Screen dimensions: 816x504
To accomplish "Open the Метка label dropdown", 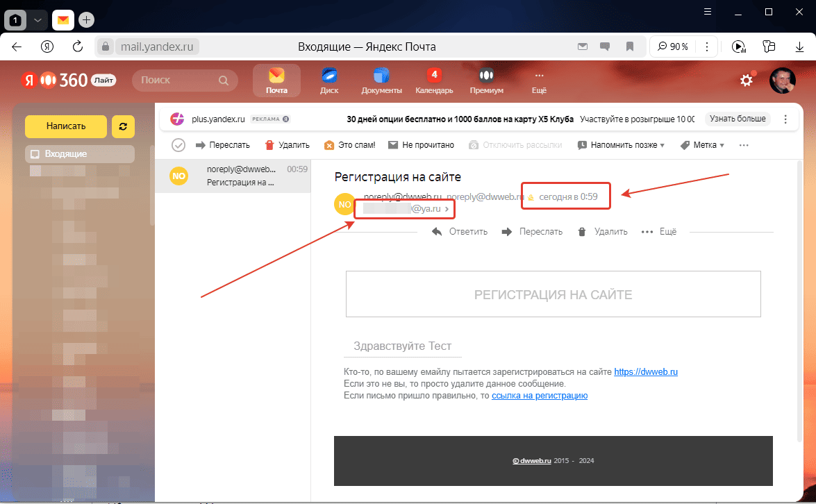I will (x=703, y=145).
